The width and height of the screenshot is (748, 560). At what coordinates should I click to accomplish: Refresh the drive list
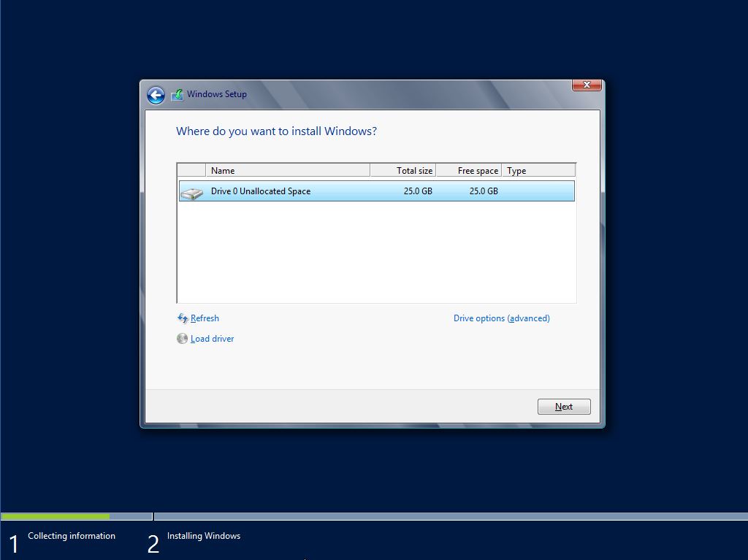205,318
